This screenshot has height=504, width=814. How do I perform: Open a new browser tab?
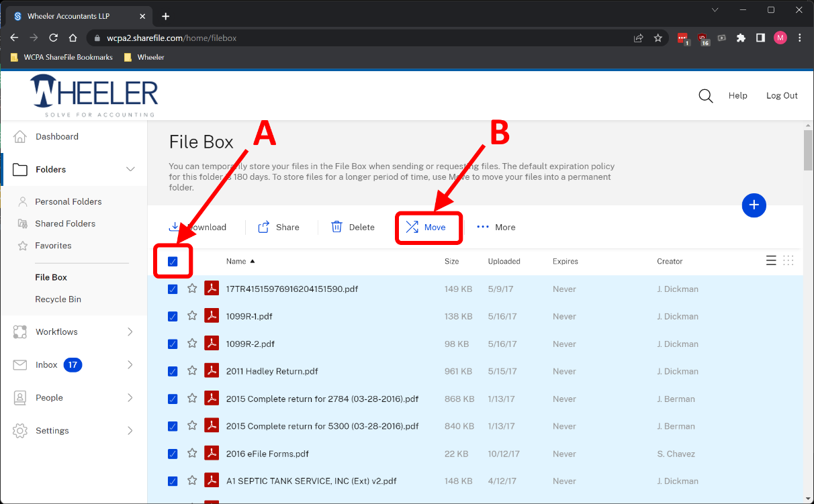[x=165, y=16]
